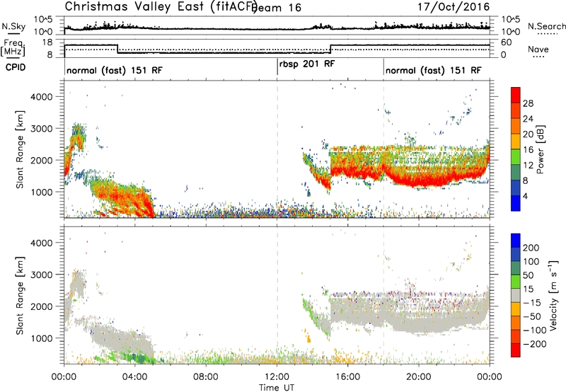Click the dashed 12:00 marker line in power panel
Viewport: 566px width, 392px height.
[277, 149]
